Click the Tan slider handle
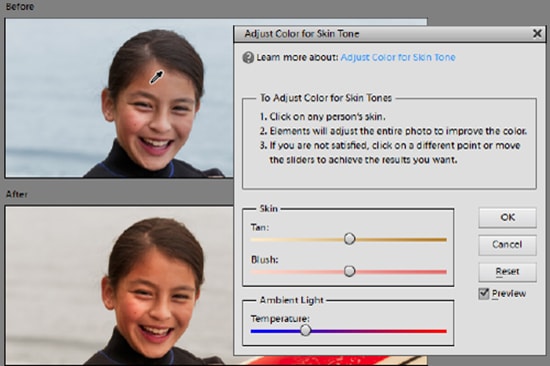 pyautogui.click(x=349, y=239)
